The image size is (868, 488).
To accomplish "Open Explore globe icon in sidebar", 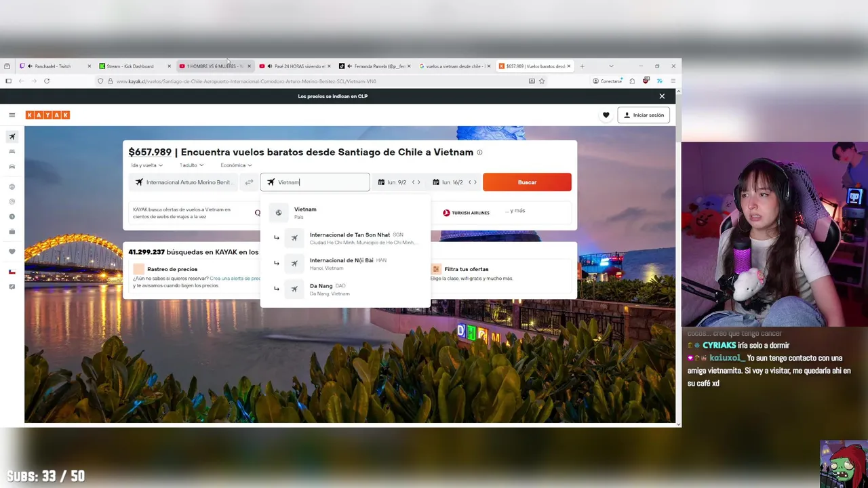I will pos(12,187).
